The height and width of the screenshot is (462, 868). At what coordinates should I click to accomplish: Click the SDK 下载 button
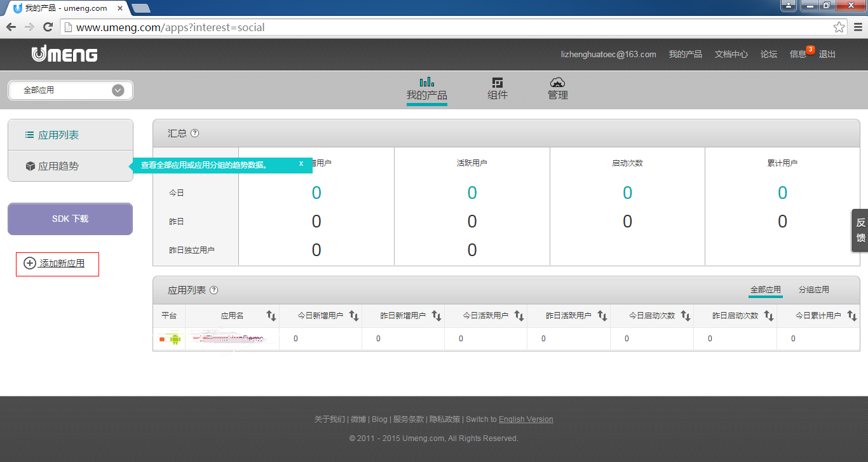point(70,219)
